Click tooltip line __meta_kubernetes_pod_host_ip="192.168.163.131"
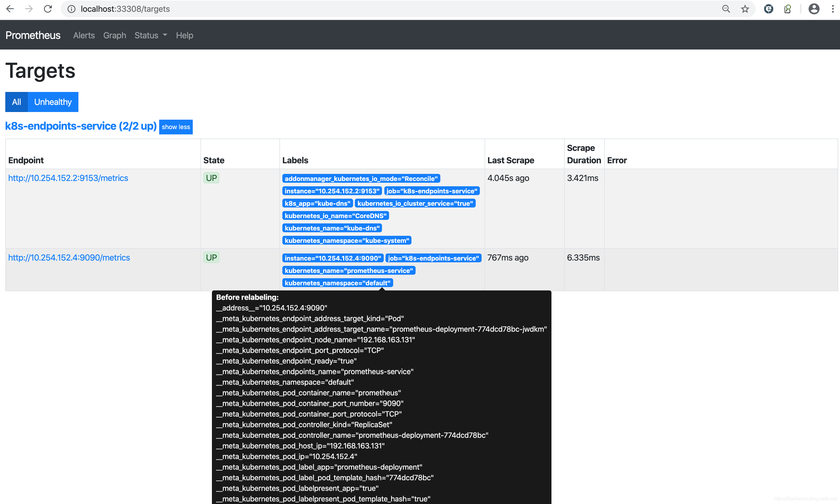Image resolution: width=840 pixels, height=504 pixels. click(x=301, y=446)
